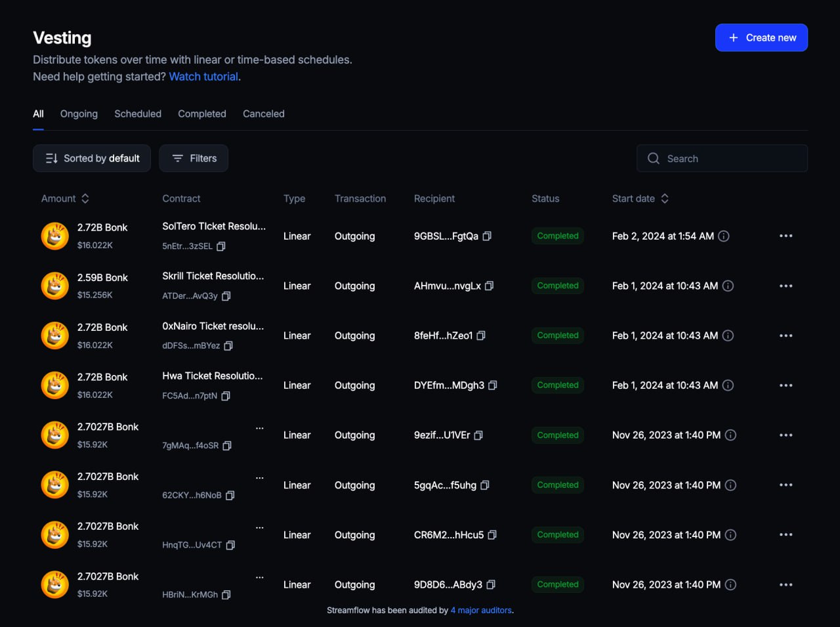Click the plus icon in Create new

coord(733,37)
